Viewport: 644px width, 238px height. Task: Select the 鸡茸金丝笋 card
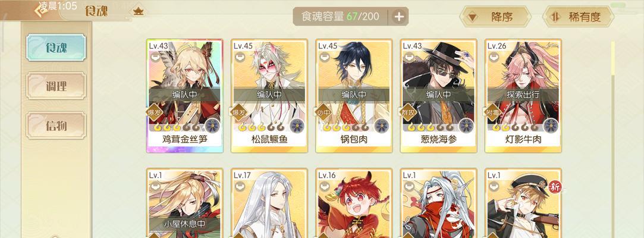pos(184,96)
